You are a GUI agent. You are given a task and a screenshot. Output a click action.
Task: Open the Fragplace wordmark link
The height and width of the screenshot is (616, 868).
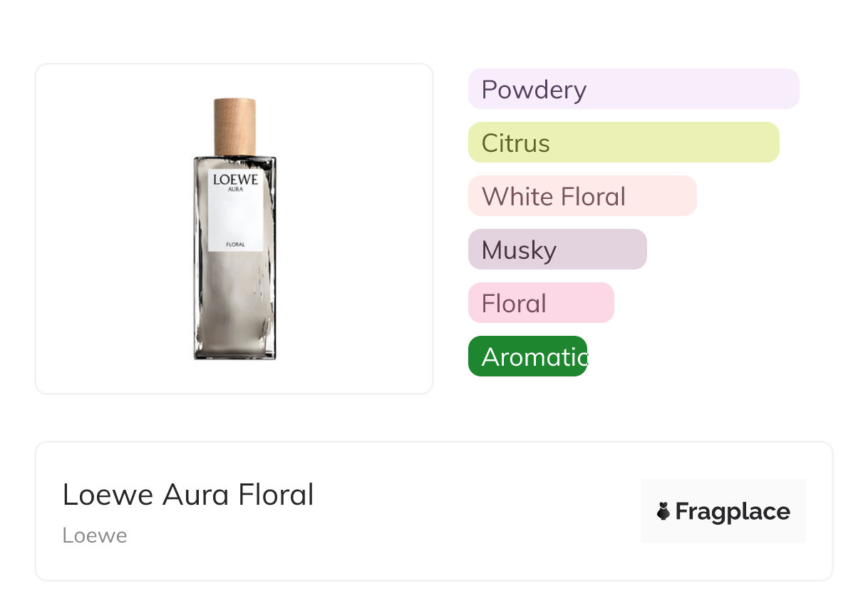[x=733, y=511]
